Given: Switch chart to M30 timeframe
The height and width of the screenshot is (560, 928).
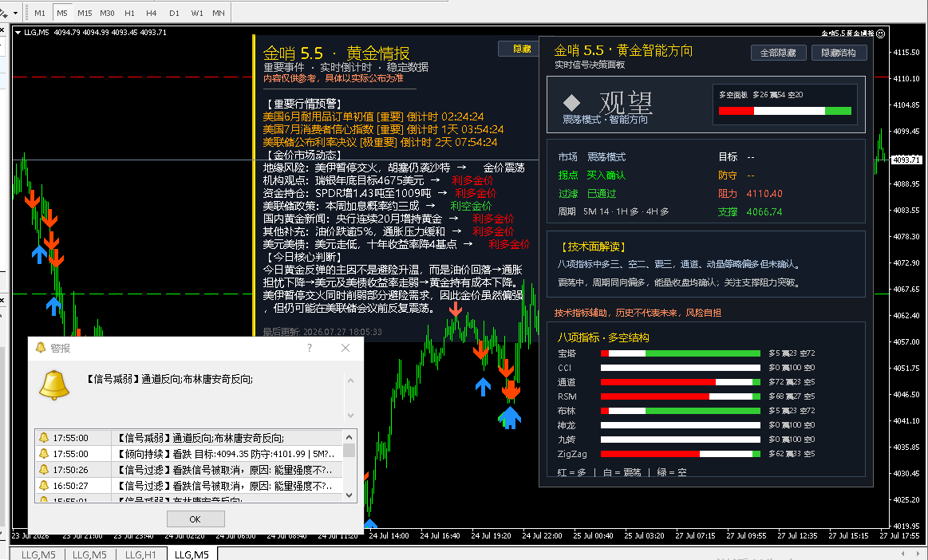Looking at the screenshot, I should click(107, 13).
